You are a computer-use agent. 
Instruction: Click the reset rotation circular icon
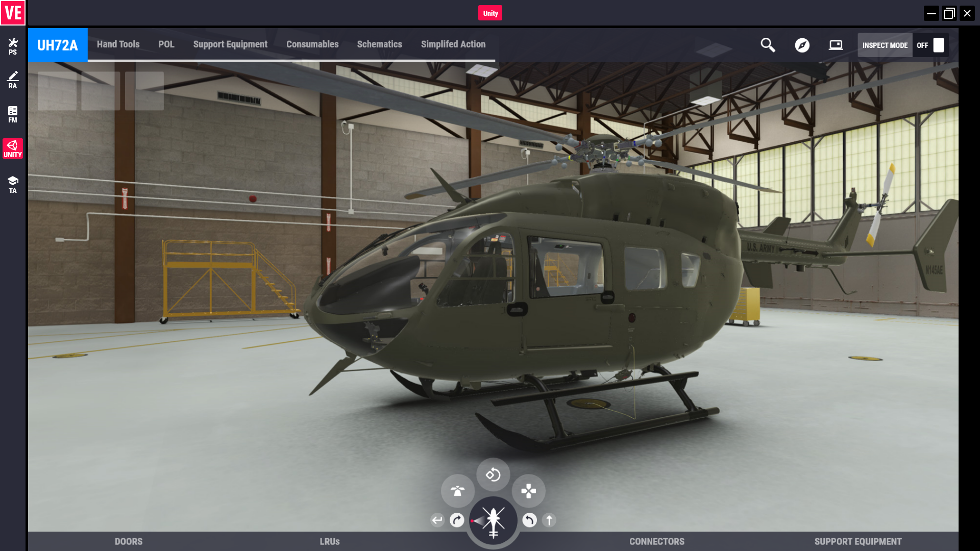[x=493, y=475]
